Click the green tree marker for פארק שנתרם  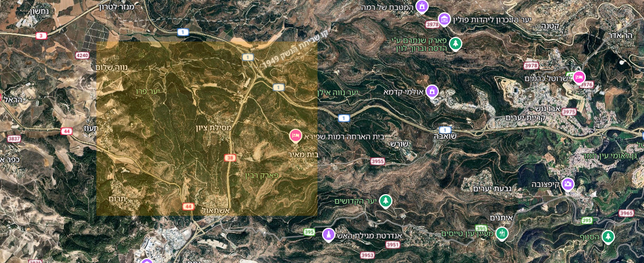coord(455,44)
